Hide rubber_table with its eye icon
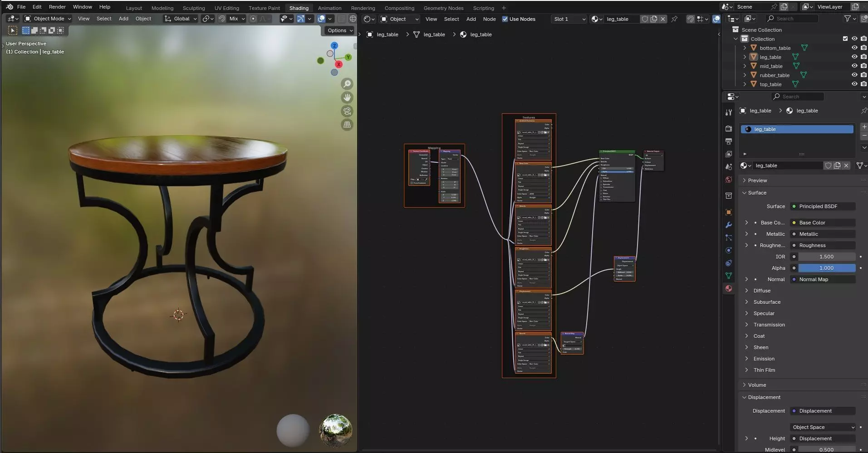This screenshot has height=453, width=868. (x=854, y=75)
